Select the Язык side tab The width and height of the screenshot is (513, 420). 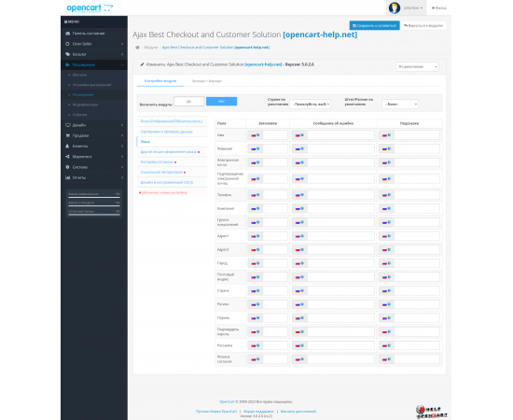172,142
